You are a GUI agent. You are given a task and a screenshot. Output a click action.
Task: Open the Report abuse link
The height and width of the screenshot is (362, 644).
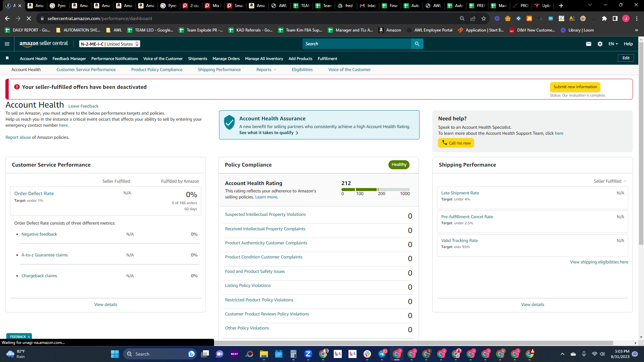click(18, 137)
